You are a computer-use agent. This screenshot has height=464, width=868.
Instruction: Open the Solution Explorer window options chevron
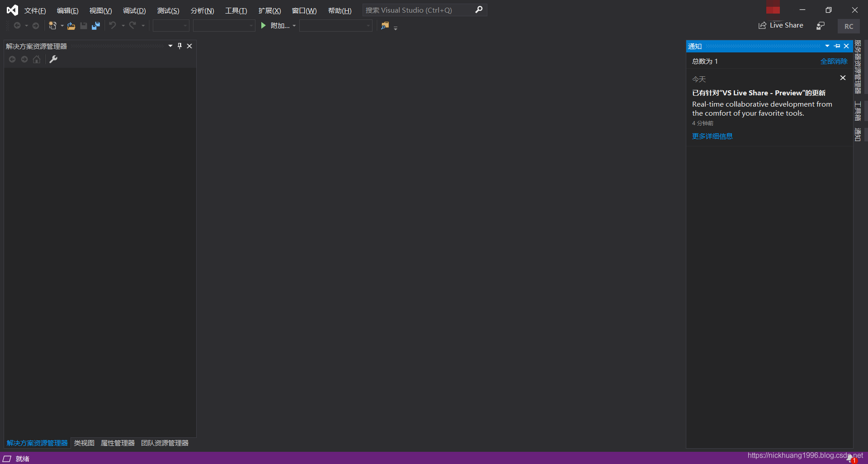coord(170,46)
